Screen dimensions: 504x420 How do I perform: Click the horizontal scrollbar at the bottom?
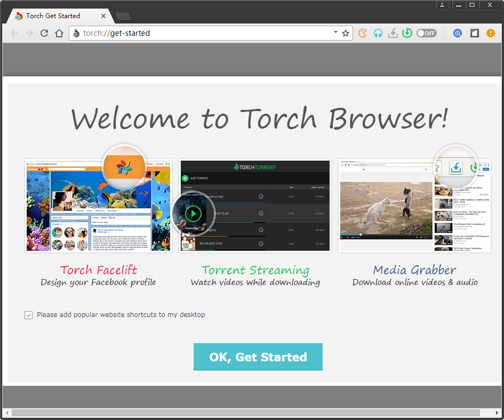point(245,413)
